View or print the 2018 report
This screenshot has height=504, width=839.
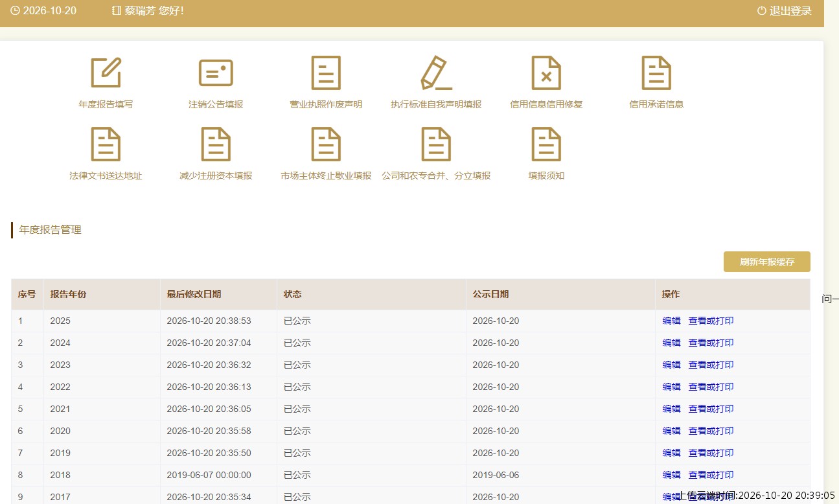[x=711, y=475]
